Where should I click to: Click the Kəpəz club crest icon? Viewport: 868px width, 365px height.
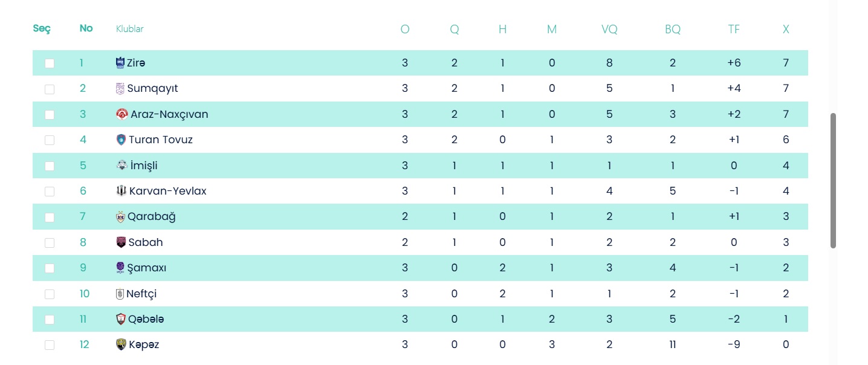(x=121, y=344)
